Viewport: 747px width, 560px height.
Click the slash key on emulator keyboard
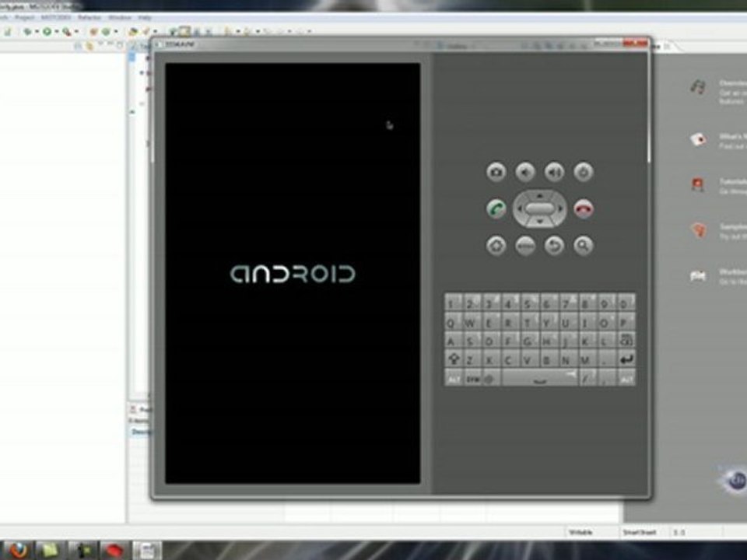(587, 378)
